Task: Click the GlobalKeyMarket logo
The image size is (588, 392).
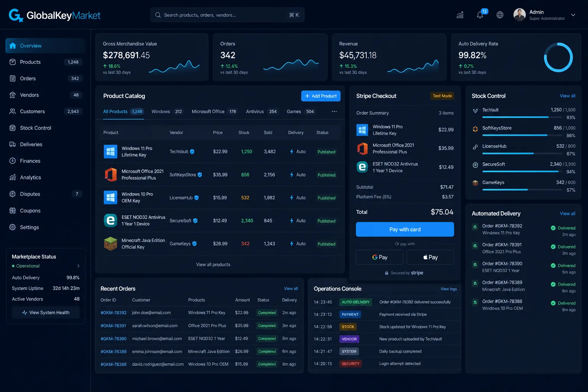Action: click(54, 15)
